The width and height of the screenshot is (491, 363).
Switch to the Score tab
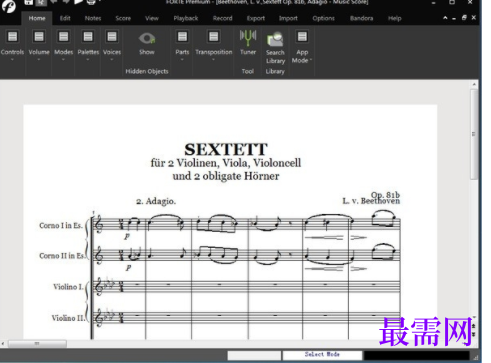[123, 18]
